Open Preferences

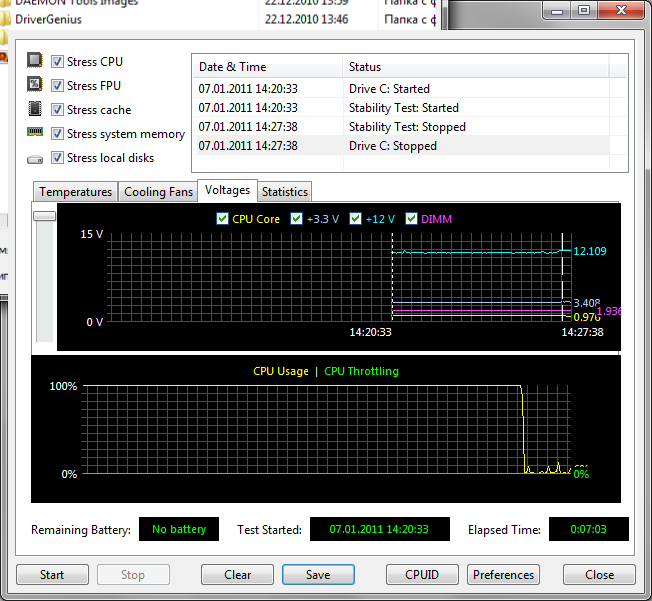[x=503, y=574]
